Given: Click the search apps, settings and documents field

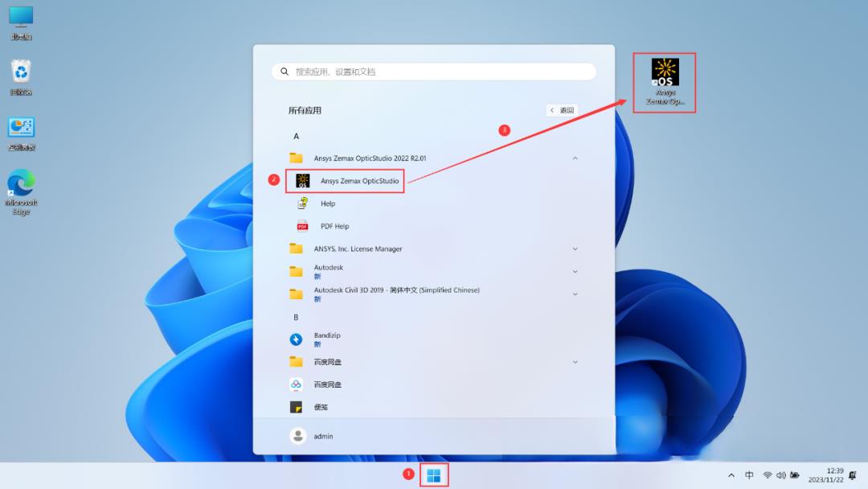Looking at the screenshot, I should (433, 72).
